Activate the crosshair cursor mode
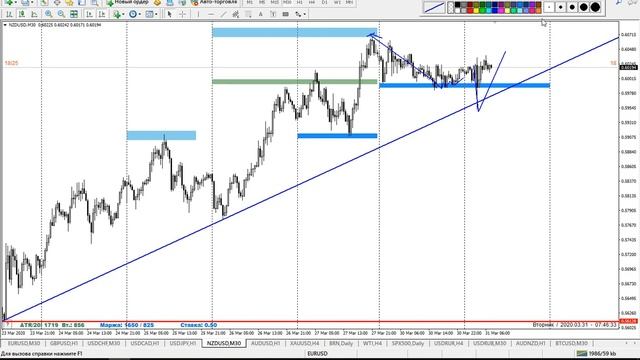The image size is (640, 360). pos(182,14)
